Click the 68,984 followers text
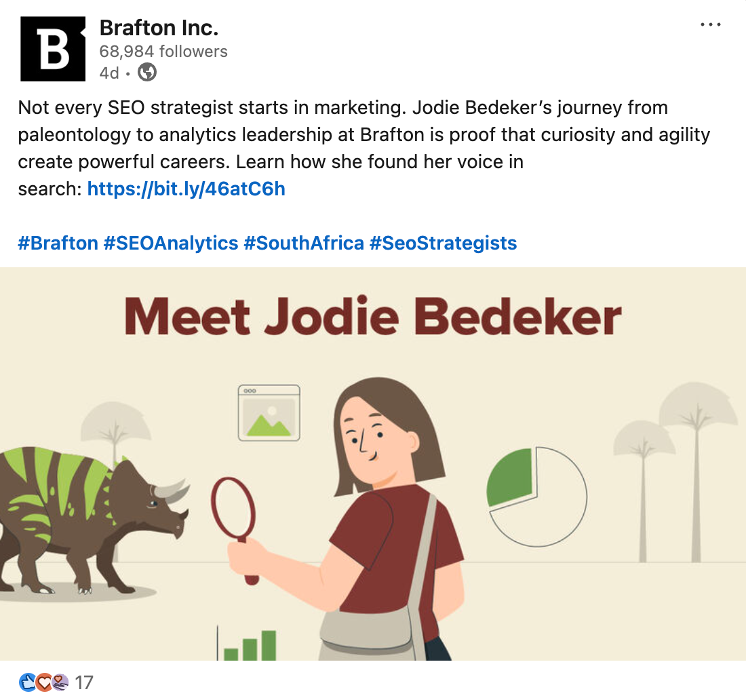 tap(163, 51)
